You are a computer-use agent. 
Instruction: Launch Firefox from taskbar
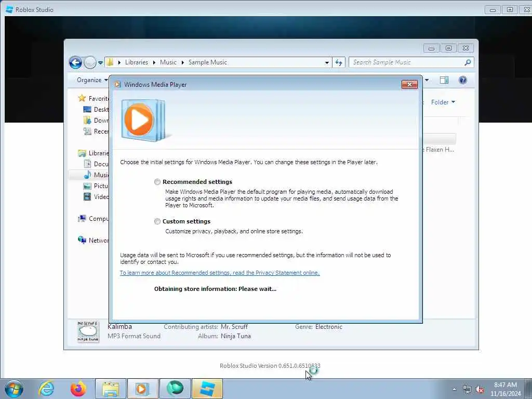(78, 389)
